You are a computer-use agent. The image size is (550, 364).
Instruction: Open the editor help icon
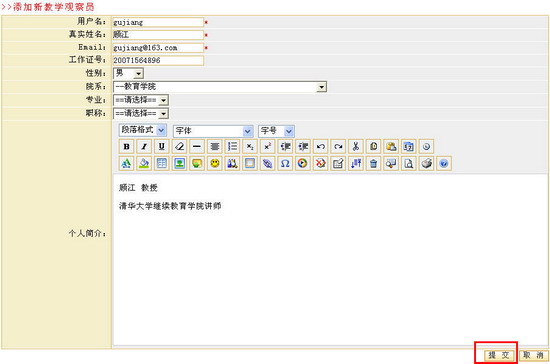coord(444,163)
